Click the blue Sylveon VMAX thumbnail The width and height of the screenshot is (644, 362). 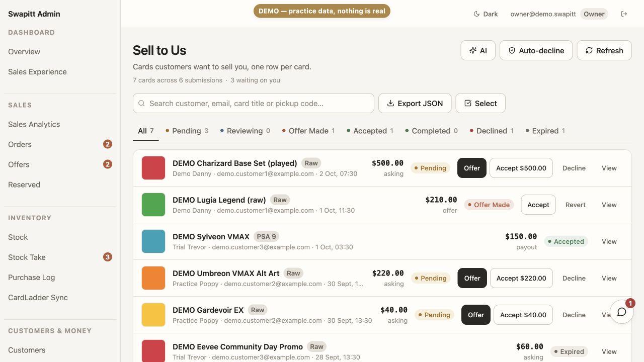pyautogui.click(x=153, y=241)
